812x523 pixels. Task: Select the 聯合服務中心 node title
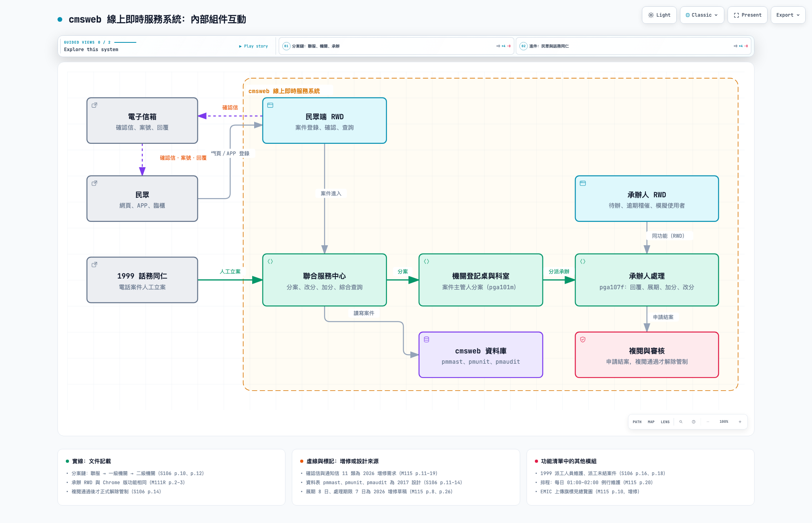pyautogui.click(x=324, y=276)
